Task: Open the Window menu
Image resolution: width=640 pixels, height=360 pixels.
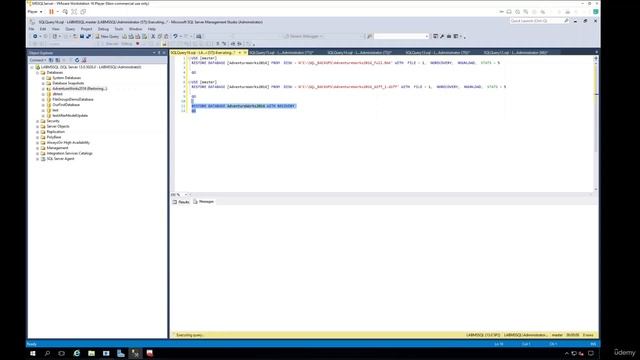Action: coord(136,29)
